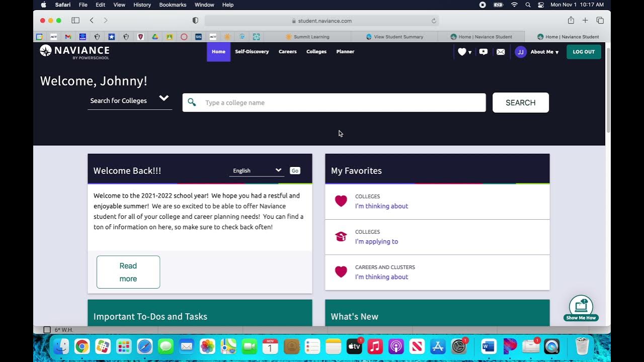Open the favorites heart menu in header
This screenshot has width=644, height=362.
click(464, 52)
